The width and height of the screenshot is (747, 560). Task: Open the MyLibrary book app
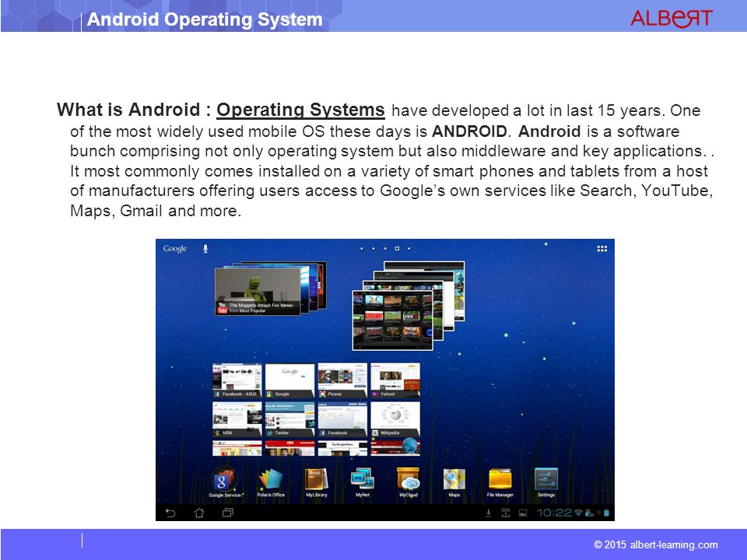click(317, 481)
